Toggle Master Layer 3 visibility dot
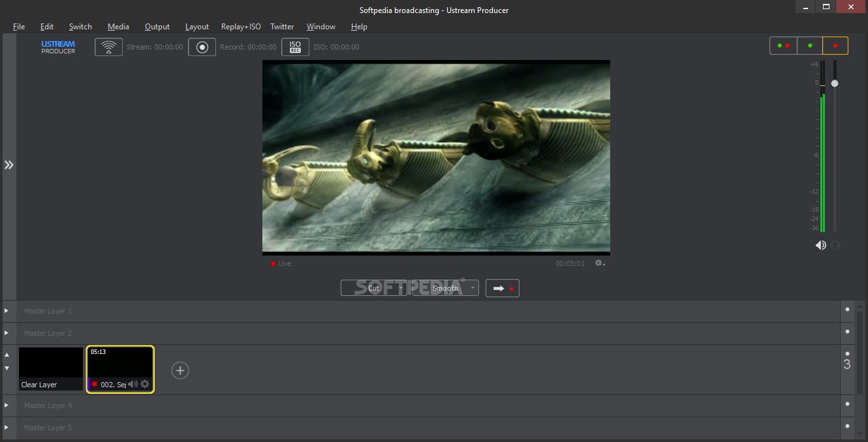Image resolution: width=868 pixels, height=442 pixels. (847, 354)
